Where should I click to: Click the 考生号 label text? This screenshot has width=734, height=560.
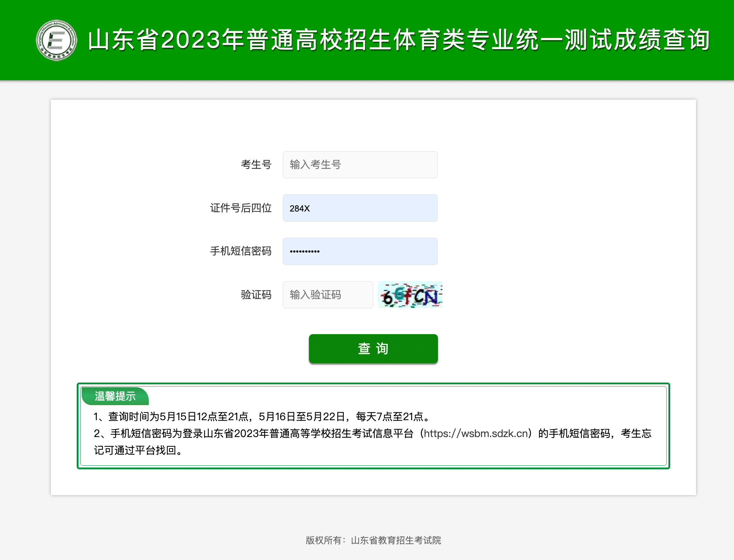[x=256, y=165]
